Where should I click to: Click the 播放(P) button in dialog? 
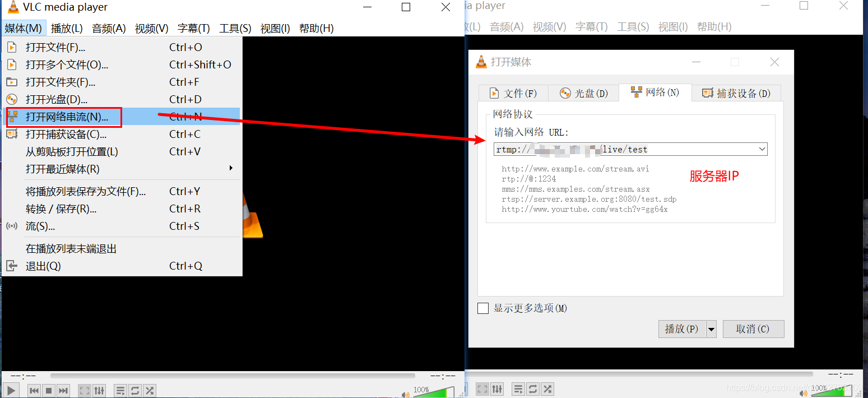tap(681, 329)
